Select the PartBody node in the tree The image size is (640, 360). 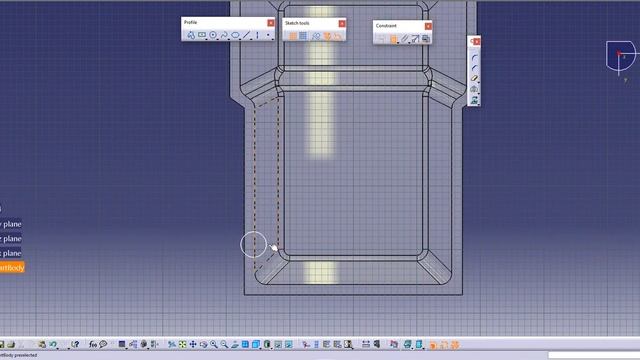click(x=12, y=268)
